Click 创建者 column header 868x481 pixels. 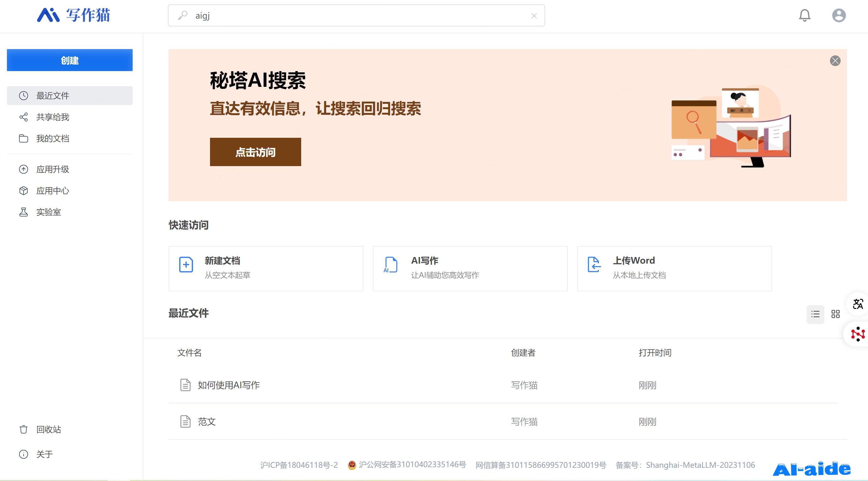[x=523, y=353]
